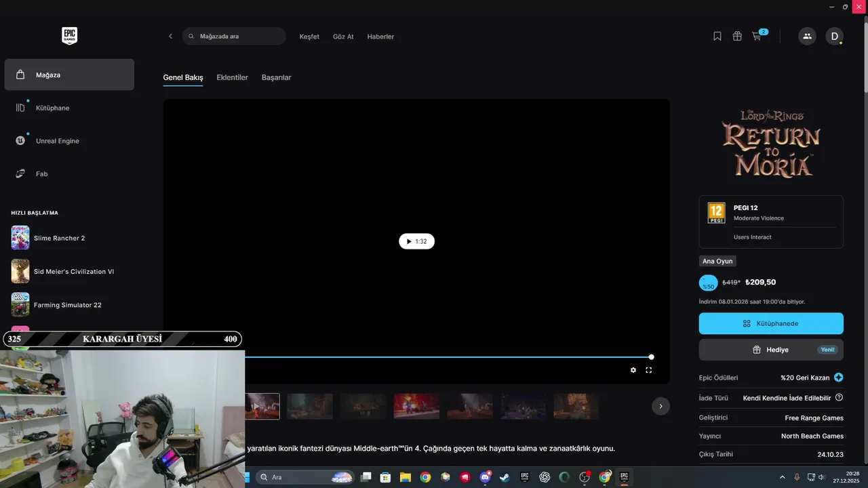The height and width of the screenshot is (488, 868).
Task: Click the Epic Games logo
Action: click(x=69, y=36)
